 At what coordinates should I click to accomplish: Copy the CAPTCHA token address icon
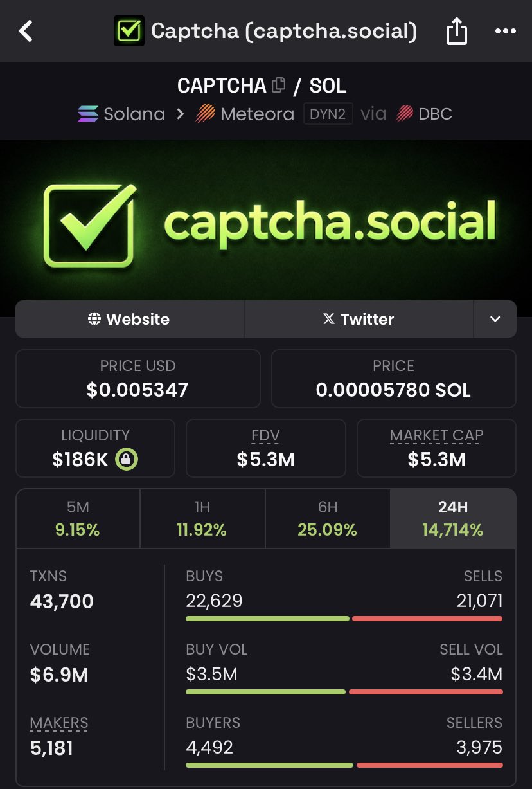coord(279,85)
